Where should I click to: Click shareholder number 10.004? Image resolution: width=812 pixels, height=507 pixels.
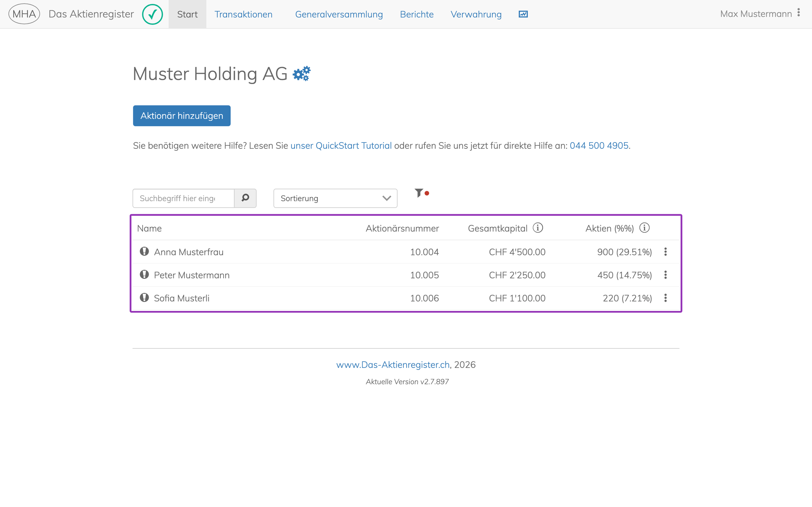click(425, 252)
